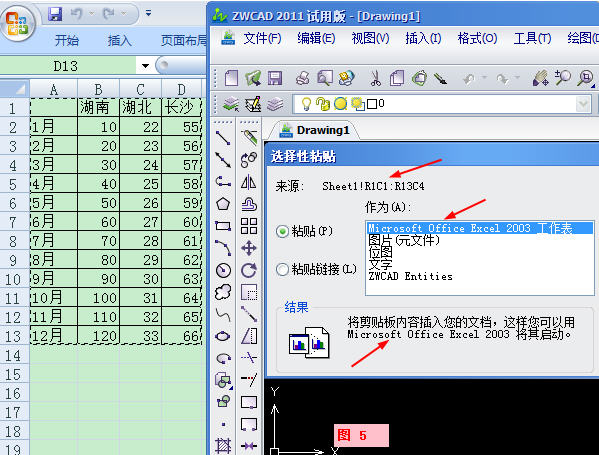Select the Array modify tool
Image resolution: width=599 pixels, height=455 pixels.
pyautogui.click(x=249, y=226)
